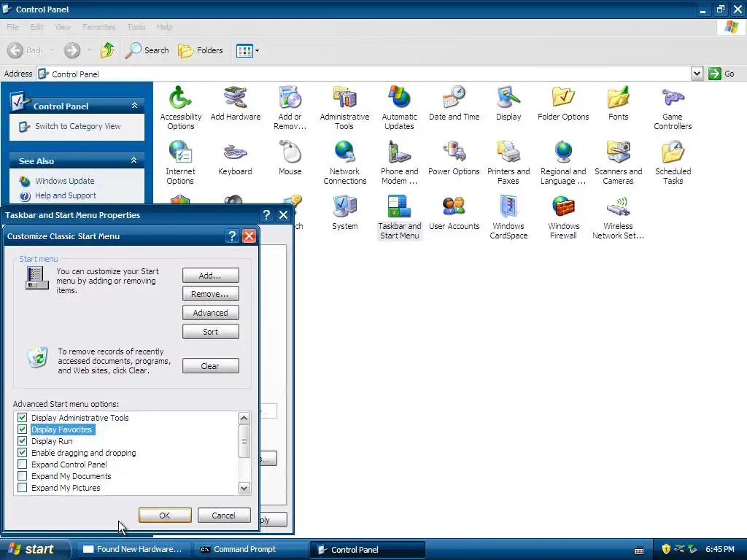Collapse the Control Panel sidebar section
The height and width of the screenshot is (560, 747).
tap(134, 106)
